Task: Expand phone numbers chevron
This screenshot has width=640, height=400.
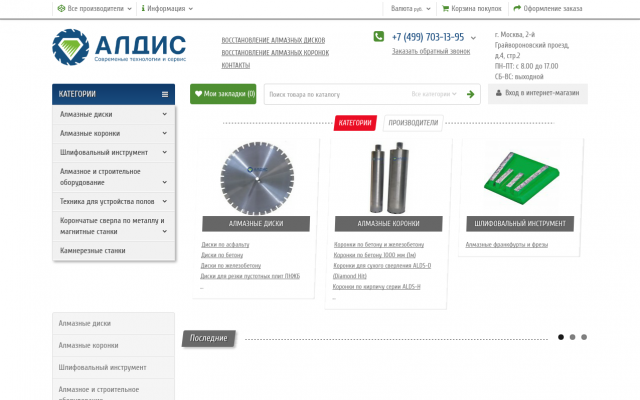Action: (x=473, y=38)
